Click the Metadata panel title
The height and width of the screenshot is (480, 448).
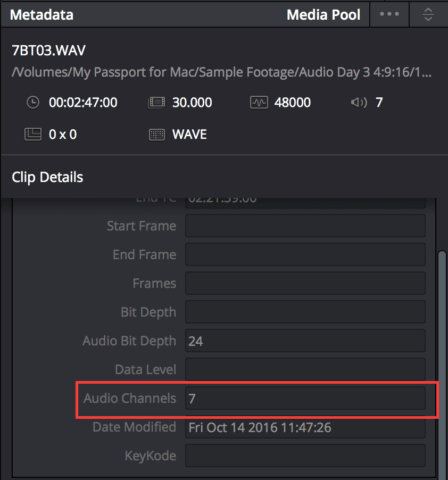(42, 15)
